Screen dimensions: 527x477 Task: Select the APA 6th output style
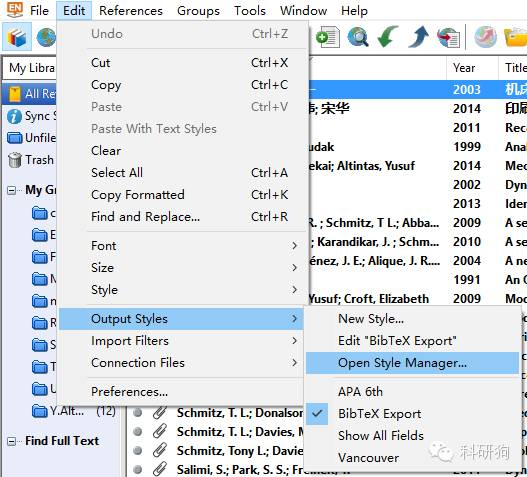click(412, 392)
